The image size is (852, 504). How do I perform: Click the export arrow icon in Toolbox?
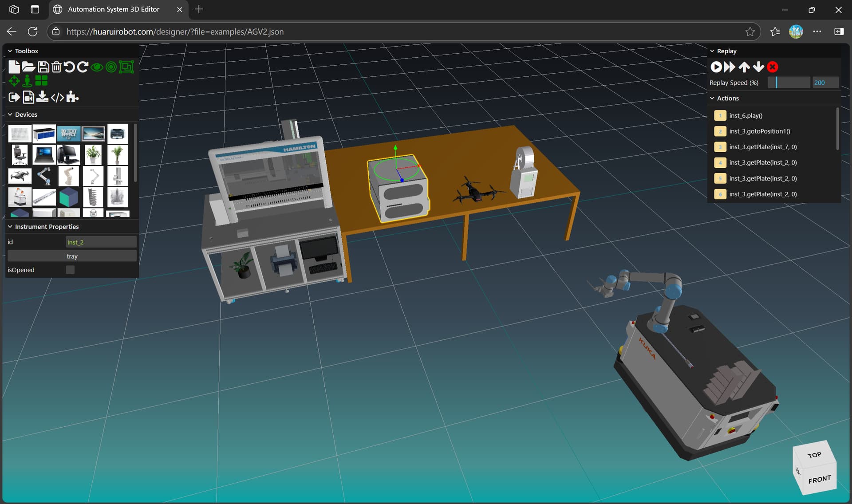(x=14, y=97)
